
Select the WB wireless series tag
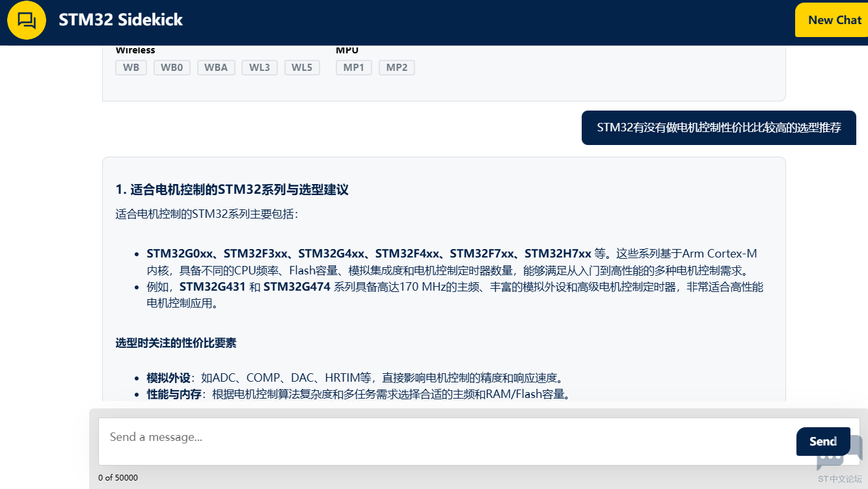click(131, 68)
